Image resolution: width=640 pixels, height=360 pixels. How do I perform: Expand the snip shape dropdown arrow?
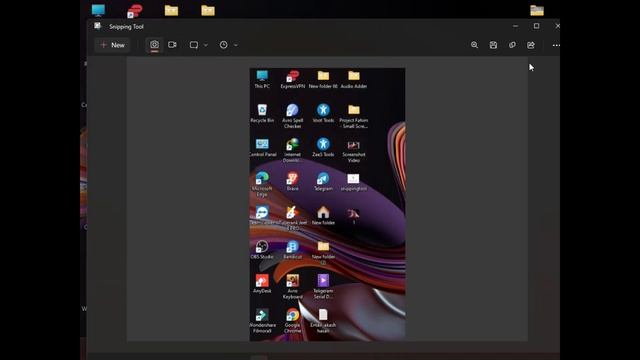206,45
